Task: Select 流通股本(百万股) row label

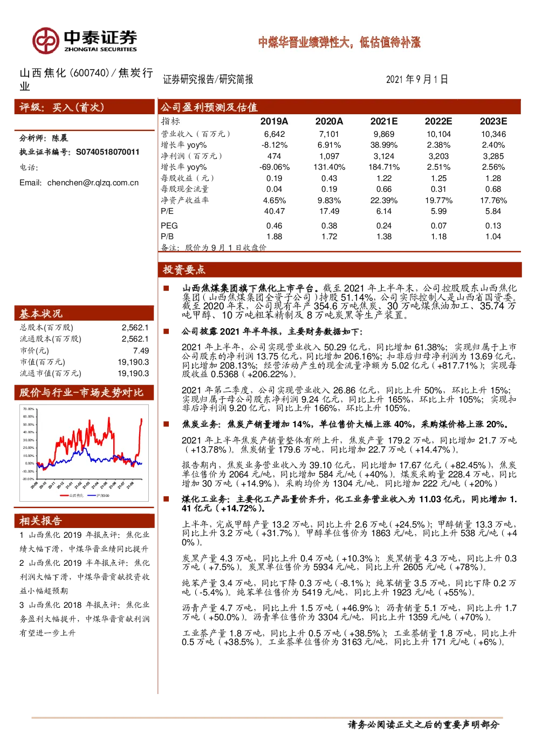Action: click(x=50, y=339)
